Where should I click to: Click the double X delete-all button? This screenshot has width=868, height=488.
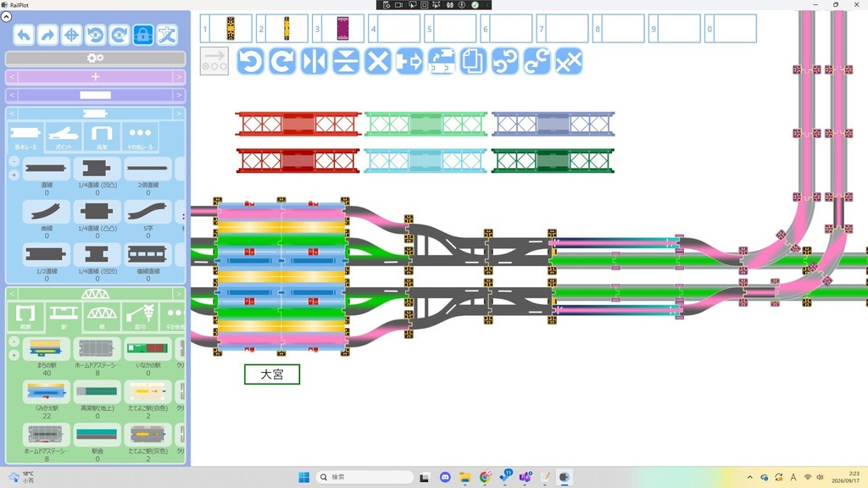(569, 61)
